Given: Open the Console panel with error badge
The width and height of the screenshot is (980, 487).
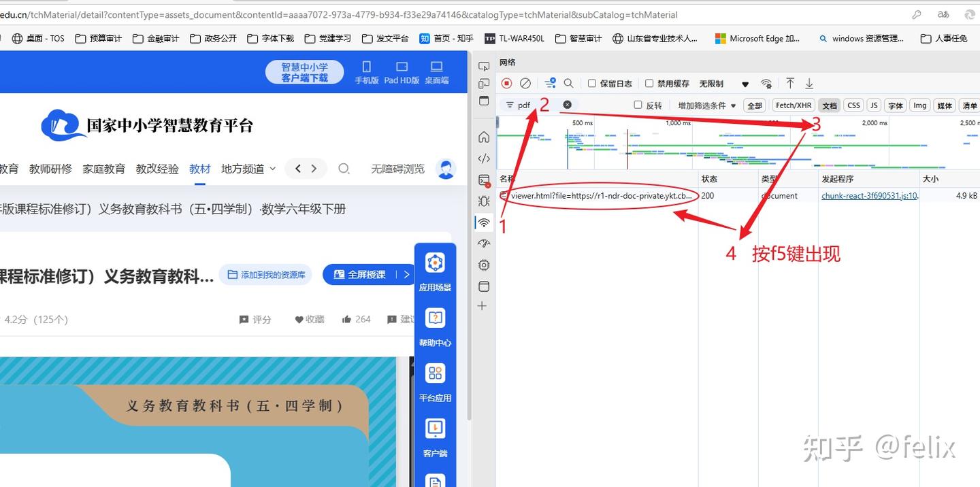Looking at the screenshot, I should click(x=484, y=180).
